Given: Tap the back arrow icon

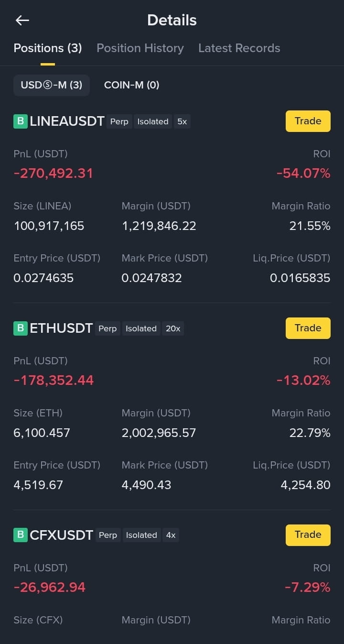Looking at the screenshot, I should coord(22,20).
